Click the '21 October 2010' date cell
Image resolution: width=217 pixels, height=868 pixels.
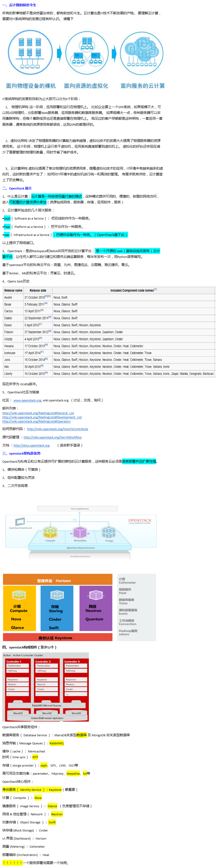tap(37, 297)
